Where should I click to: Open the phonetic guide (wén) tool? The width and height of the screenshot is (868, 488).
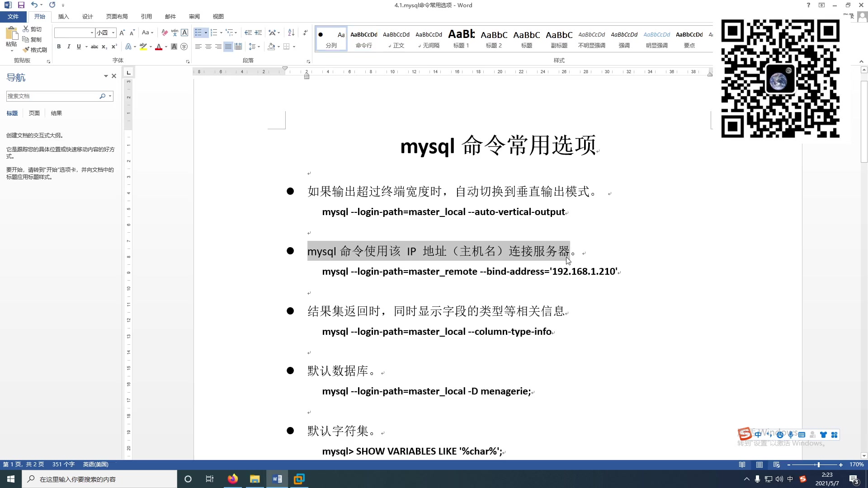click(175, 33)
